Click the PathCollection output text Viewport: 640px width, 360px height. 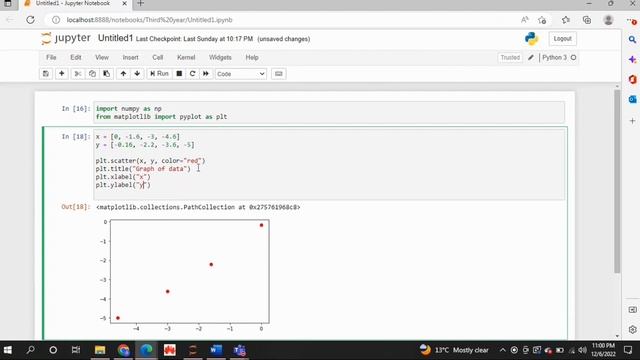point(198,207)
